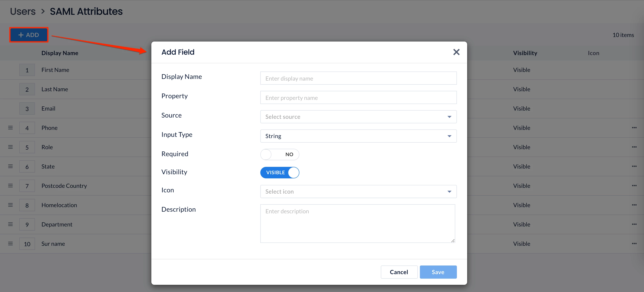Open three-dot menu for Department row
Screen dimensions: 644x292
click(634, 224)
